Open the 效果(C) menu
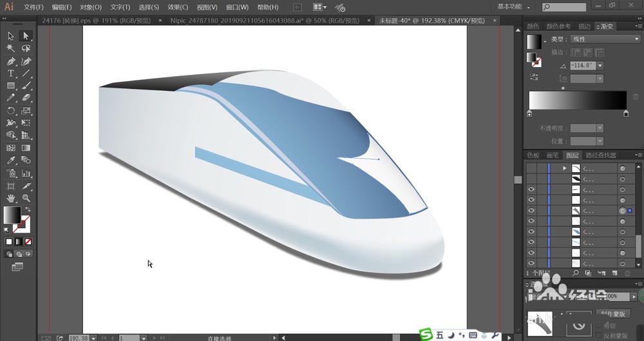The width and height of the screenshot is (644, 341). tap(178, 7)
